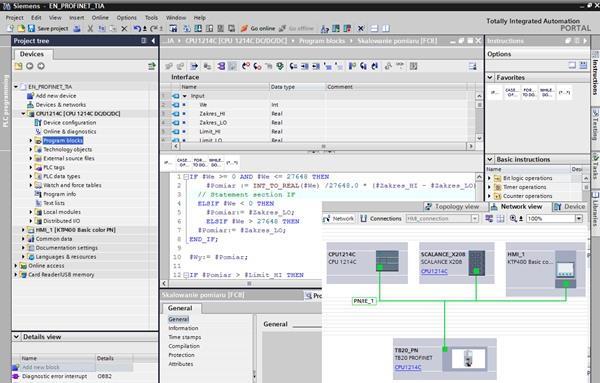Screen dimensions: 600x383
Task: Expand Bit logic operations folder
Action: click(x=489, y=178)
